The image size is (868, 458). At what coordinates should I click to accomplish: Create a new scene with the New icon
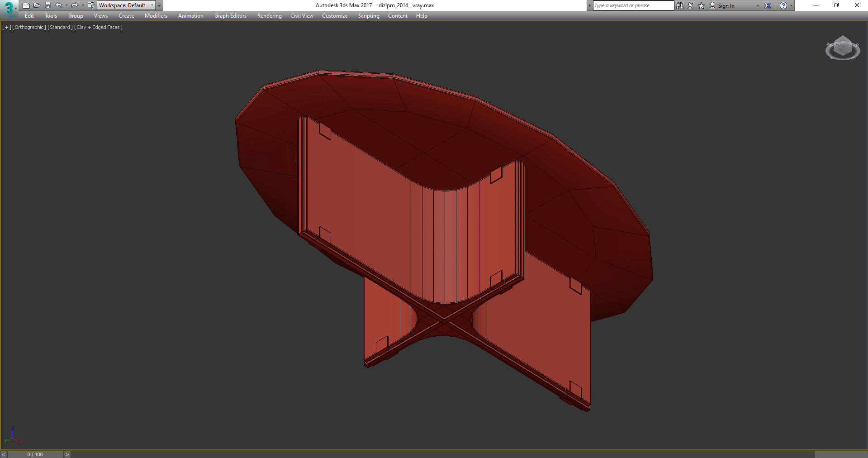[x=26, y=5]
